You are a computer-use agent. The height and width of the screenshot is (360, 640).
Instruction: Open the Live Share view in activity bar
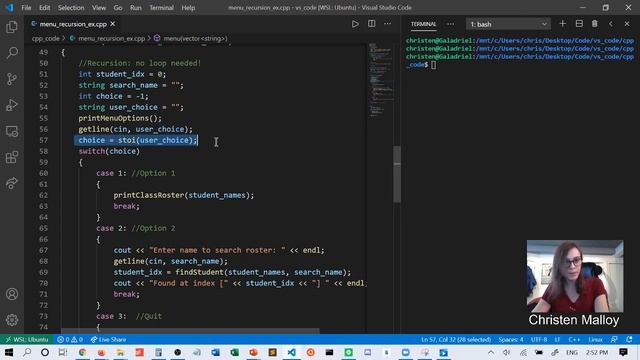point(12,183)
